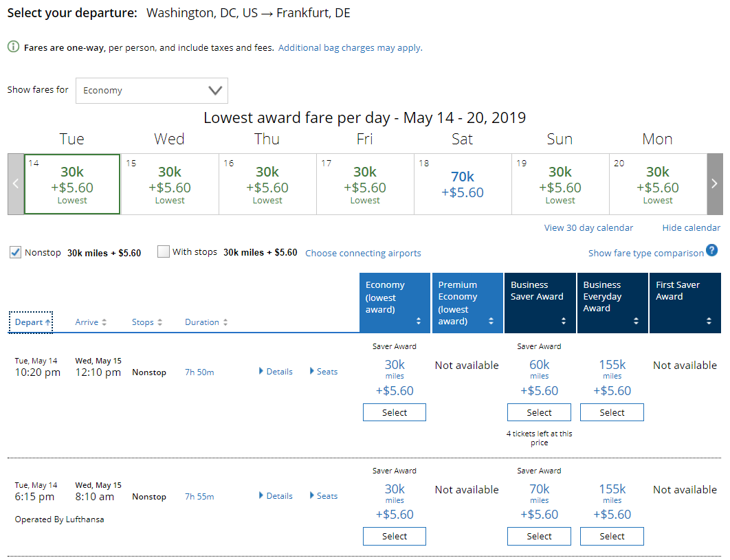This screenshot has width=730, height=560.
Task: Sort by Arrive column arrows
Action: [x=104, y=322]
